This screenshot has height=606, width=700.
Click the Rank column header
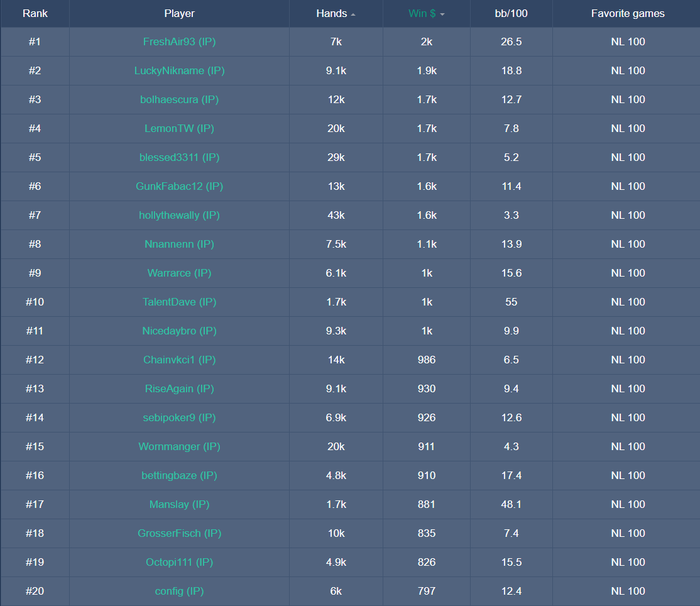pos(35,13)
